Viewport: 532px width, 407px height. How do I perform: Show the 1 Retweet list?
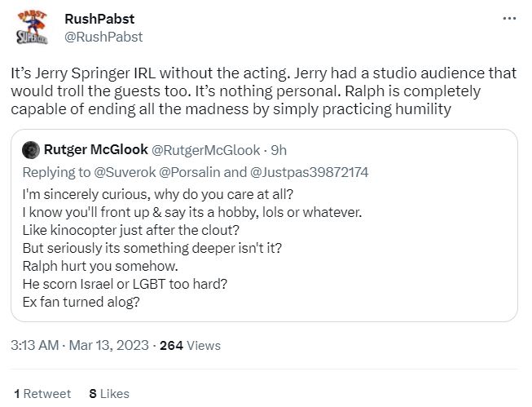[x=42, y=394]
